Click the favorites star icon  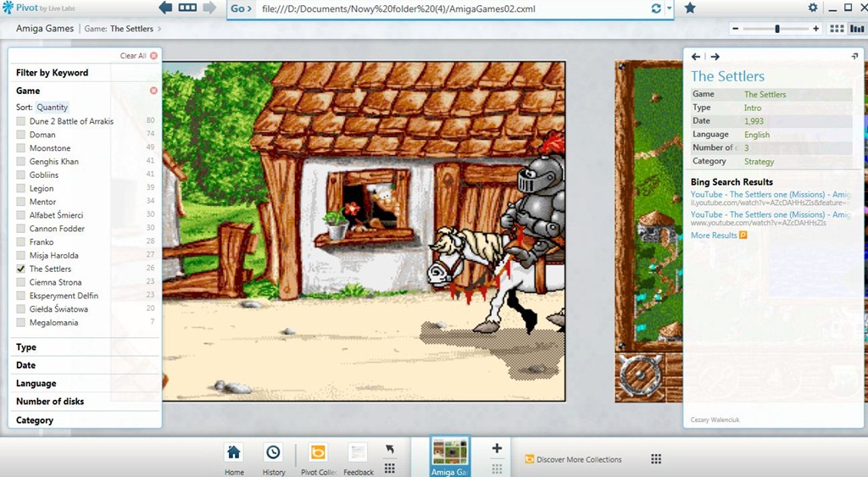[690, 8]
